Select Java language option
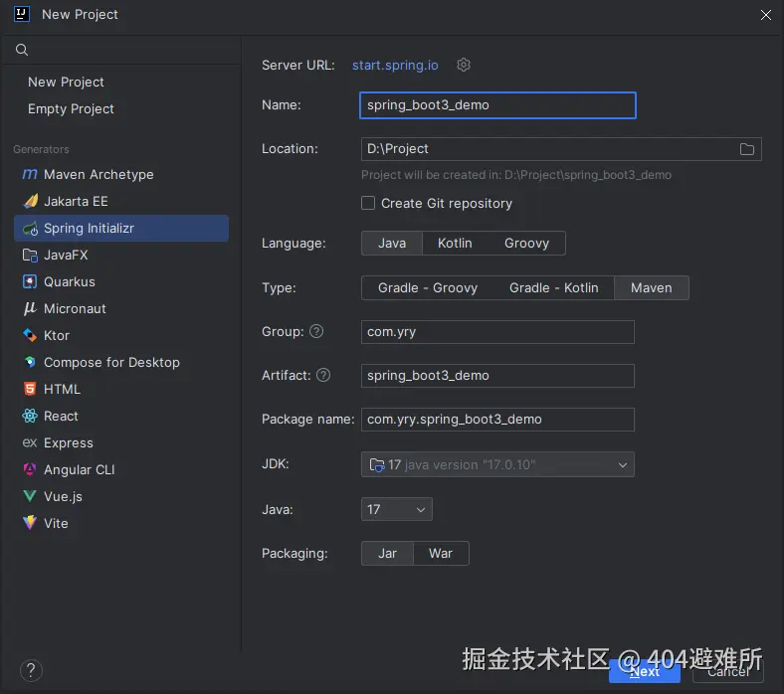This screenshot has width=784, height=694. pyautogui.click(x=392, y=244)
